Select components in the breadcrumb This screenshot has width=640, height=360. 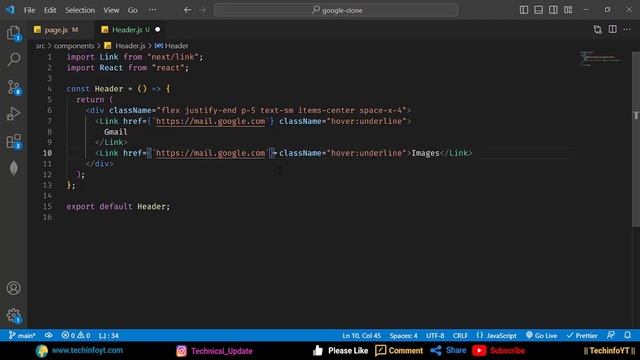point(74,46)
